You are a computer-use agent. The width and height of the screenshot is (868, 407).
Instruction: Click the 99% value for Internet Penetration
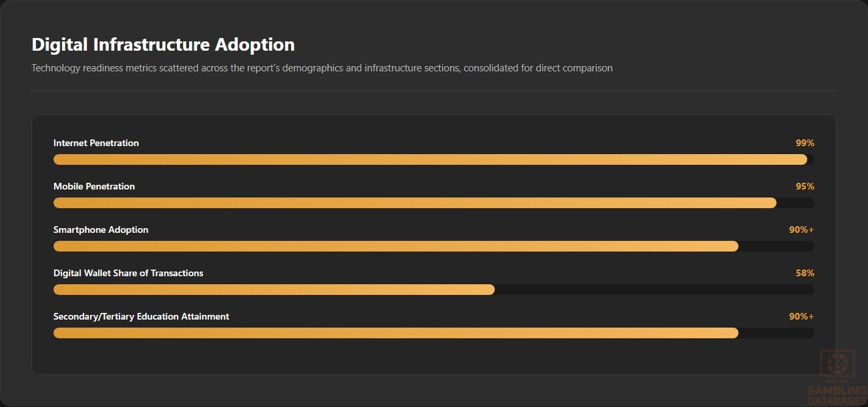(805, 143)
